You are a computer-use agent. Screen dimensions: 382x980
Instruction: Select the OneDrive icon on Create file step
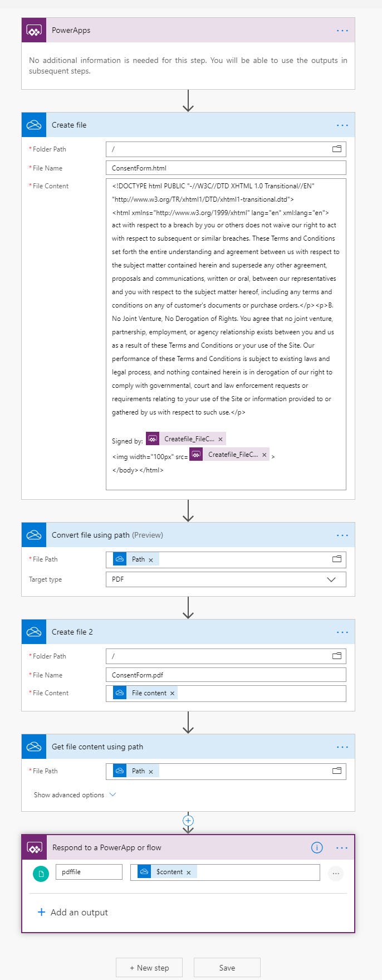click(33, 125)
